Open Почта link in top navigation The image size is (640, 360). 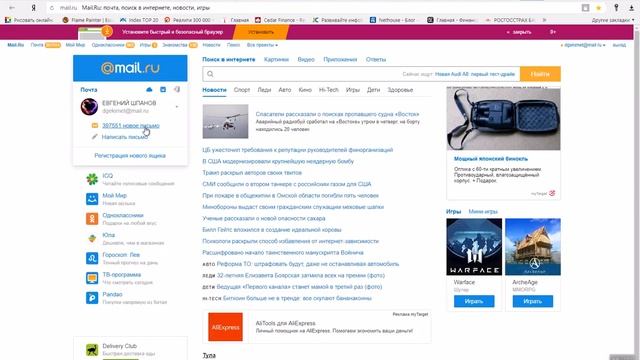pos(37,45)
